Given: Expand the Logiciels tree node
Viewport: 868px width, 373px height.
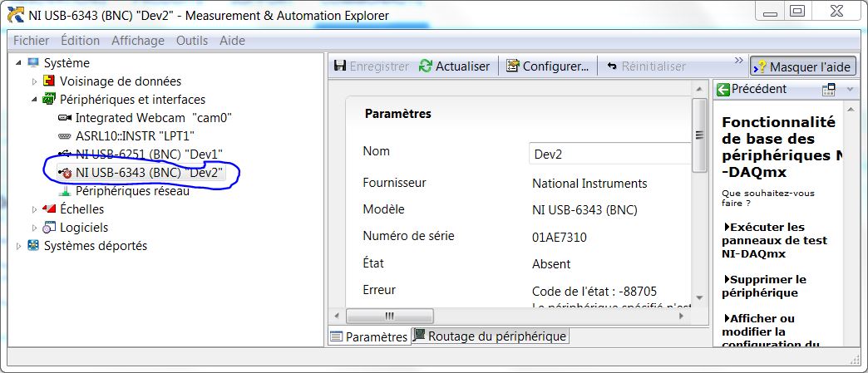Looking at the screenshot, I should [x=34, y=228].
